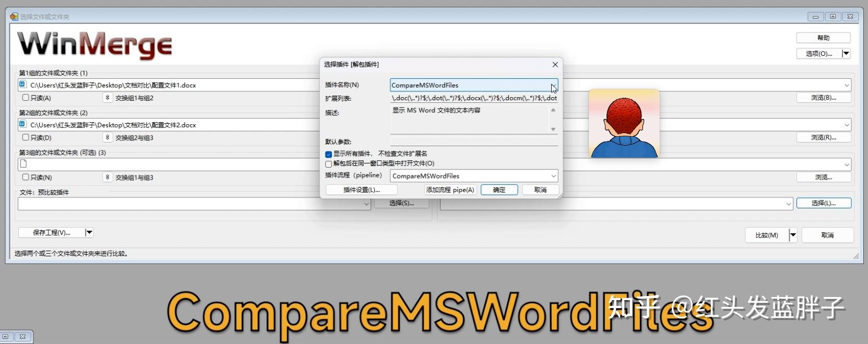Click the red-haired avatar thumbnail
This screenshot has height=344, width=868.
pos(624,123)
